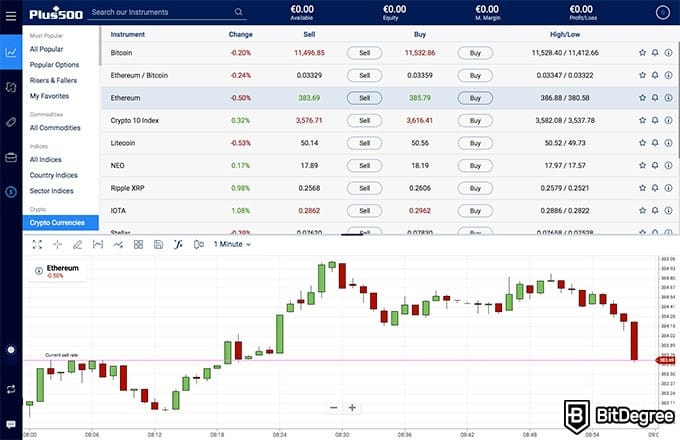Open info icon for Litecoin

(x=668, y=143)
